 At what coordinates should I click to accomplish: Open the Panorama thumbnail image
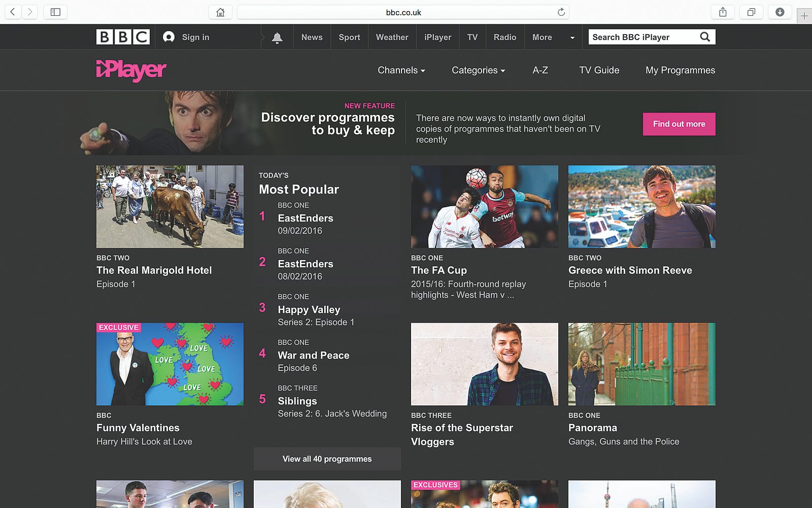coord(642,364)
